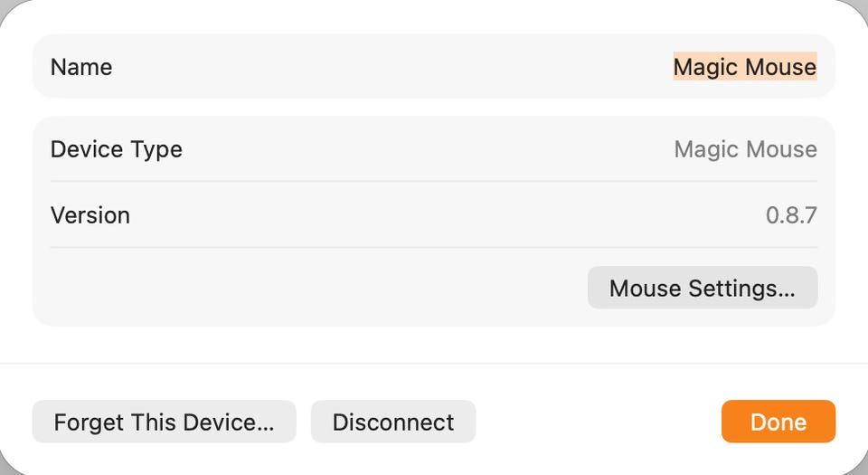Image resolution: width=868 pixels, height=475 pixels.
Task: Click the separator between Device Type and Version
Action: tap(434, 181)
